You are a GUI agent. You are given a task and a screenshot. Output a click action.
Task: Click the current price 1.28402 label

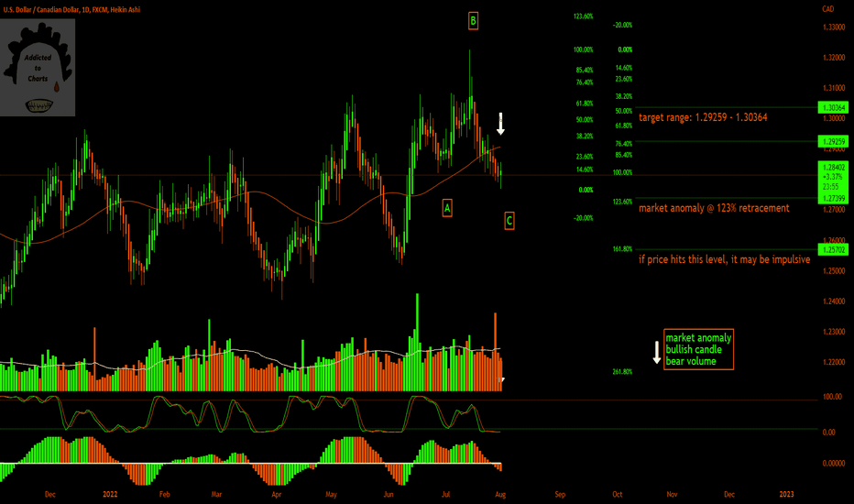pyautogui.click(x=833, y=168)
